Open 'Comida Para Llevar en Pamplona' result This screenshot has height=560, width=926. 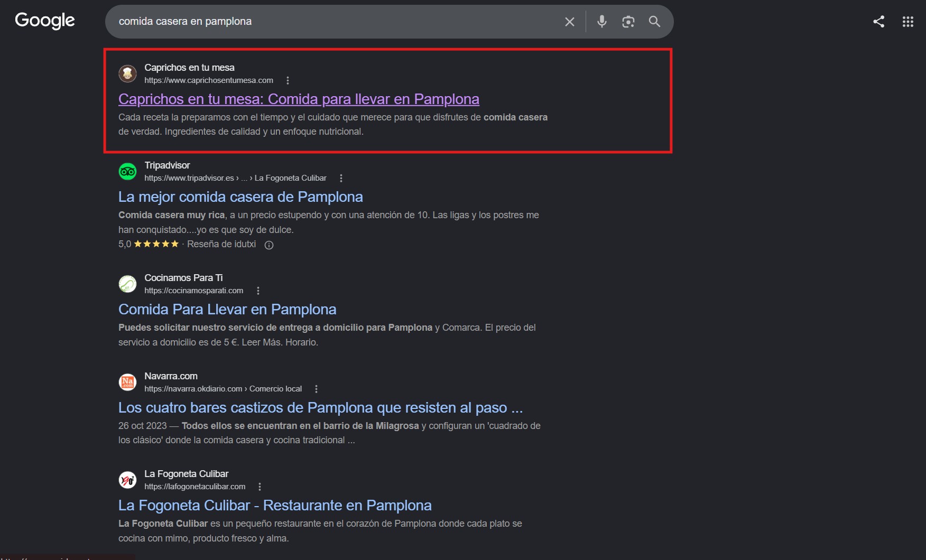pyautogui.click(x=227, y=309)
